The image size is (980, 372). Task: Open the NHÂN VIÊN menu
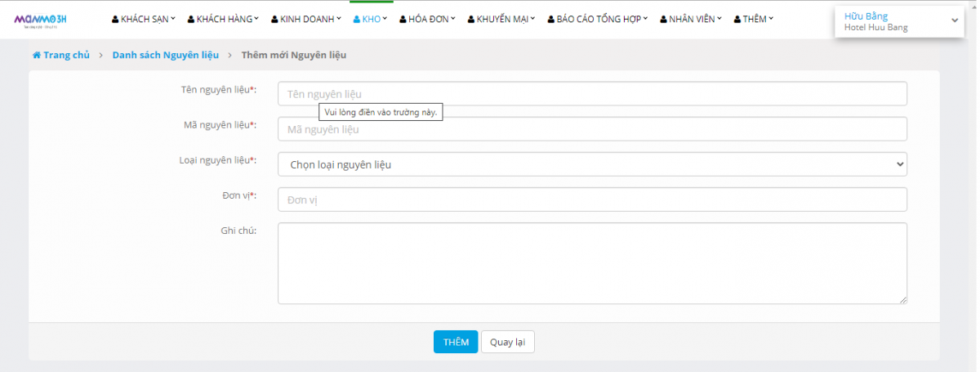691,19
